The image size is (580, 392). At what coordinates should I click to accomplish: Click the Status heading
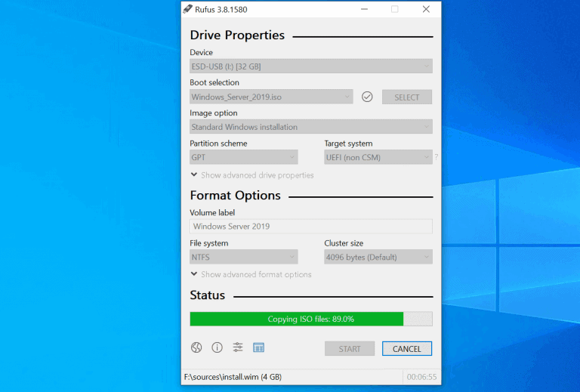(x=207, y=295)
